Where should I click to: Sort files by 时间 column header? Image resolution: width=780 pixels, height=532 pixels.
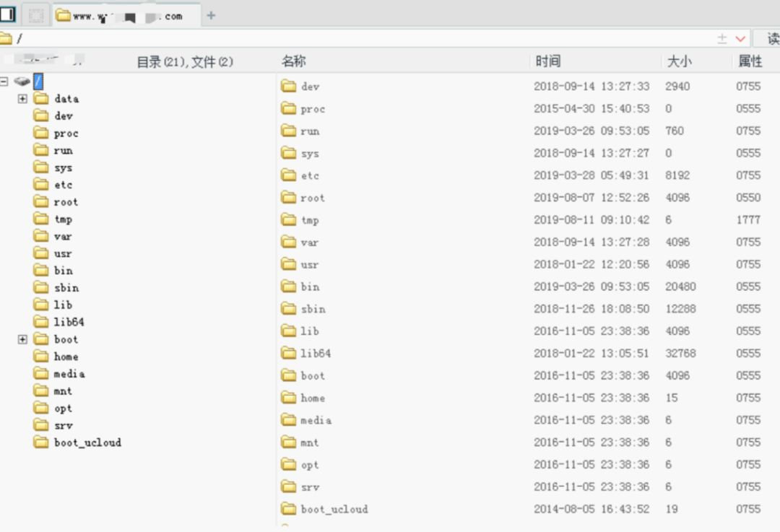(547, 61)
